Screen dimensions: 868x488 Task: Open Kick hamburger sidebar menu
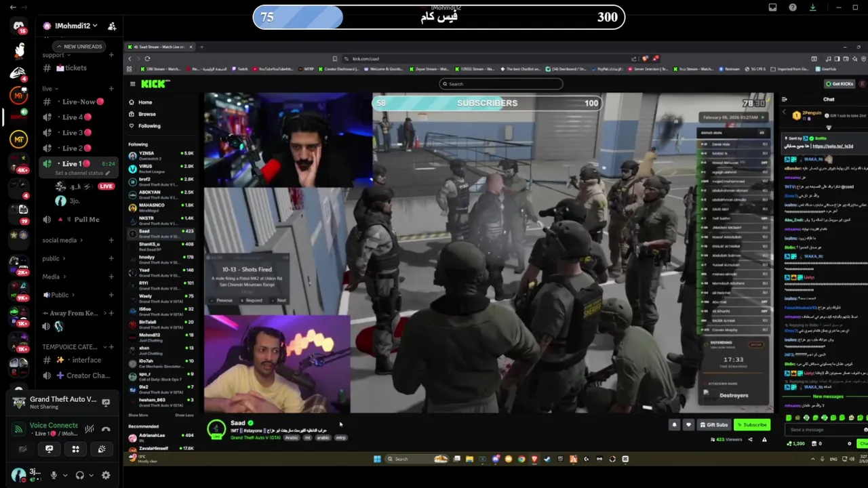click(132, 84)
